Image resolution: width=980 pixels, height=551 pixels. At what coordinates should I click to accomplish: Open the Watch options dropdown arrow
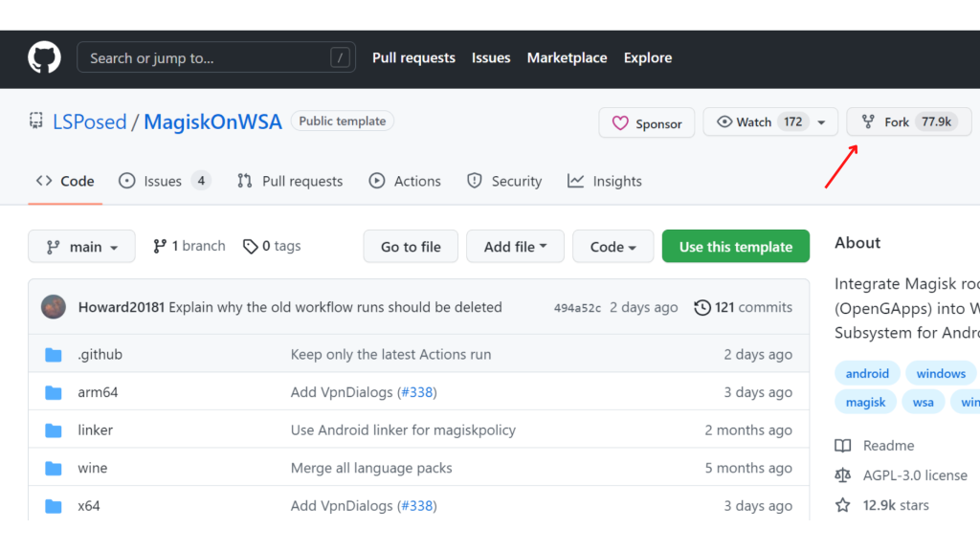click(821, 122)
